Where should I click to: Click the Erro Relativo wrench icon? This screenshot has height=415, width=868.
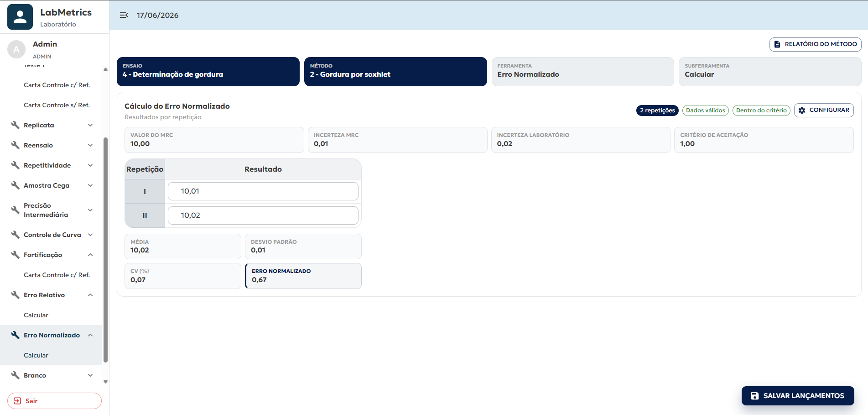click(15, 295)
